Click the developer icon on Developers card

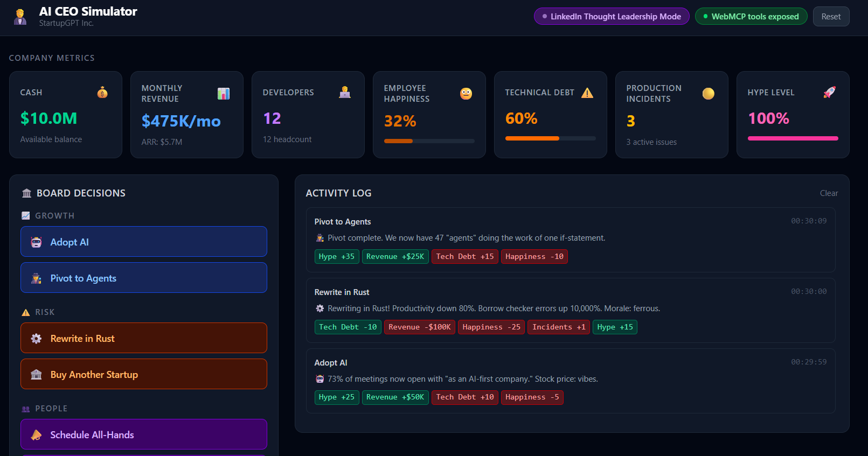click(345, 93)
